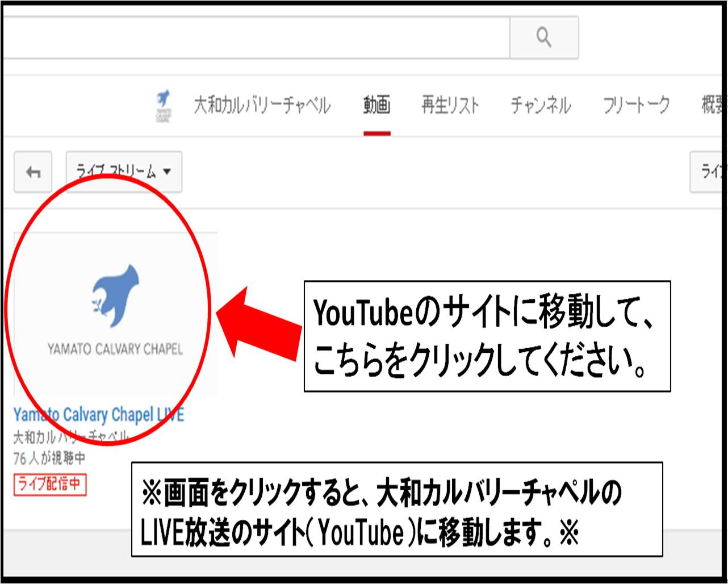Image resolution: width=728 pixels, height=584 pixels.
Task: Select the 動画 tab
Action: pos(376,105)
